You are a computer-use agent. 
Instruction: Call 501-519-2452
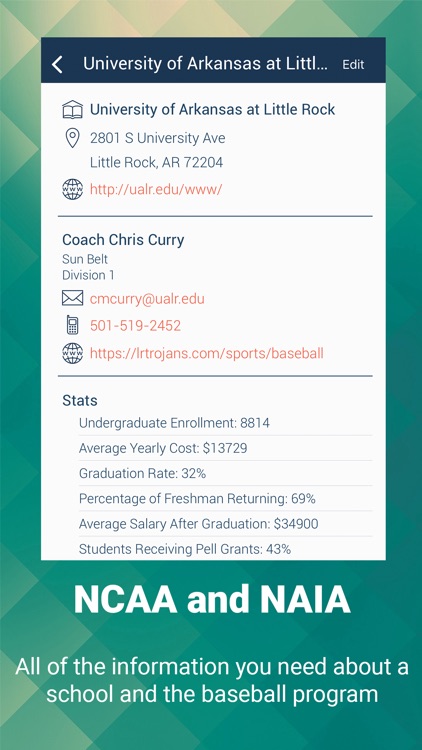(135, 326)
